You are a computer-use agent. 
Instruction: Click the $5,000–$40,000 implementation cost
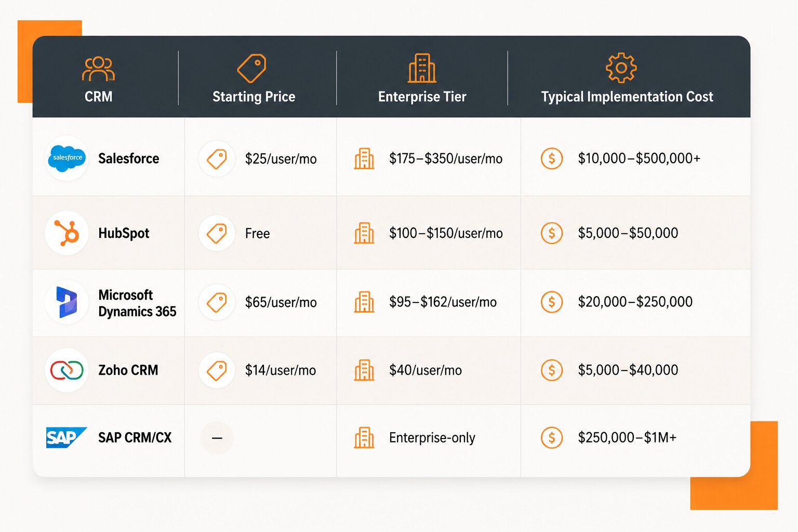[x=628, y=370]
